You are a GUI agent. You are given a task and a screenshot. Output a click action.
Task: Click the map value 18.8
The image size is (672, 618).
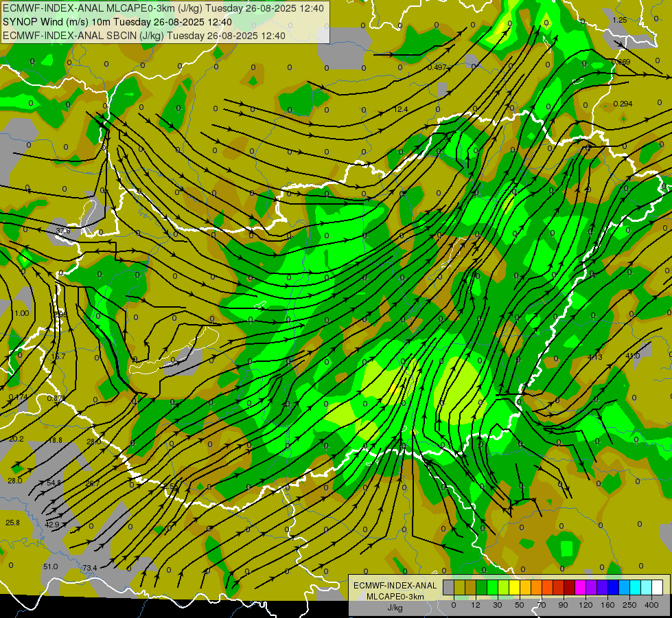coord(56,440)
